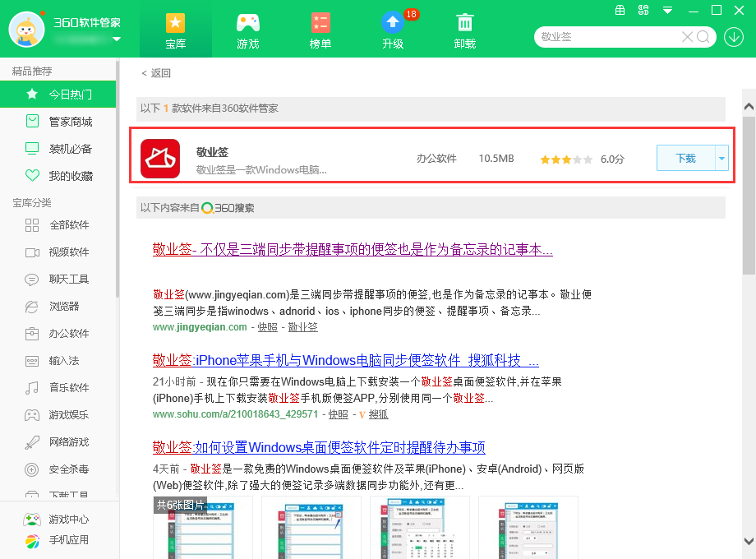Click the 搜狐 source link
This screenshot has width=756, height=559.
[x=379, y=414]
